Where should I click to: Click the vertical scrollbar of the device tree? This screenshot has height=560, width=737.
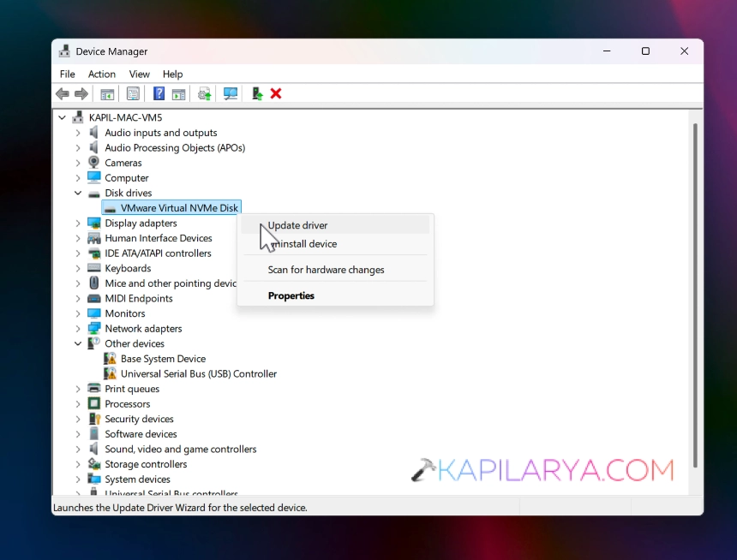[x=695, y=295]
